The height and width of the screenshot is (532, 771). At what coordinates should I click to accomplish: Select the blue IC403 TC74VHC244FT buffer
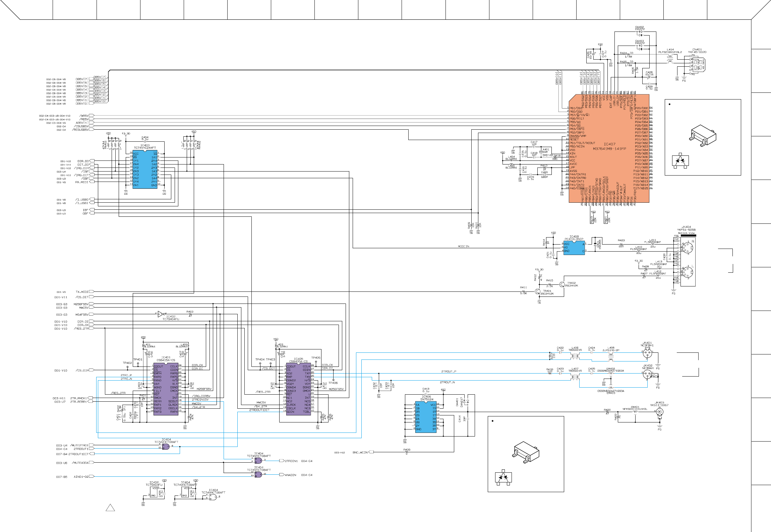145,169
